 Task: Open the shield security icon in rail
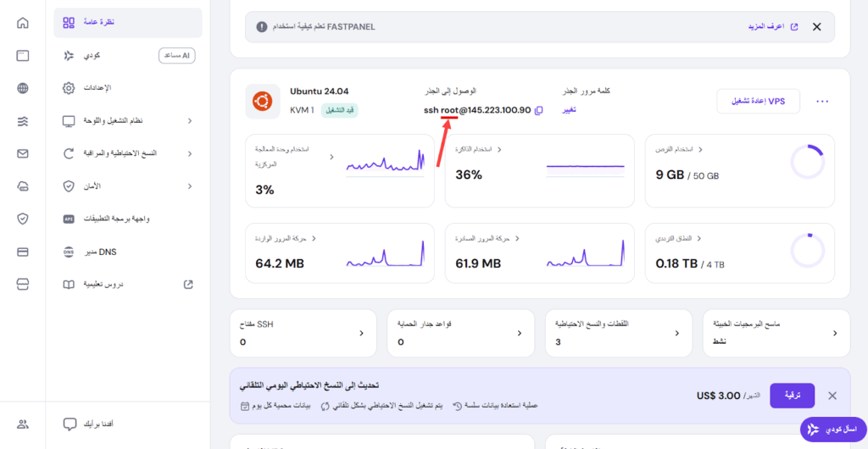[23, 219]
